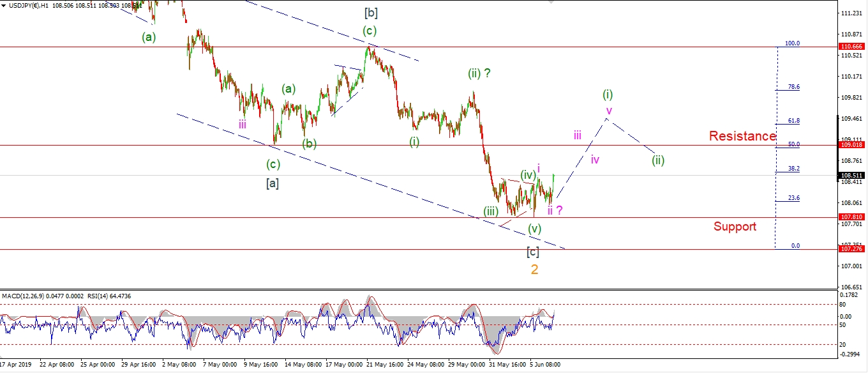Click the magenta v projected wave label

(x=609, y=110)
